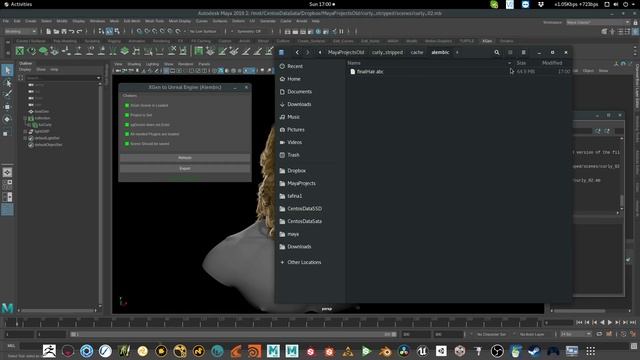Open the File menu in Maya

pyautogui.click(x=6, y=21)
